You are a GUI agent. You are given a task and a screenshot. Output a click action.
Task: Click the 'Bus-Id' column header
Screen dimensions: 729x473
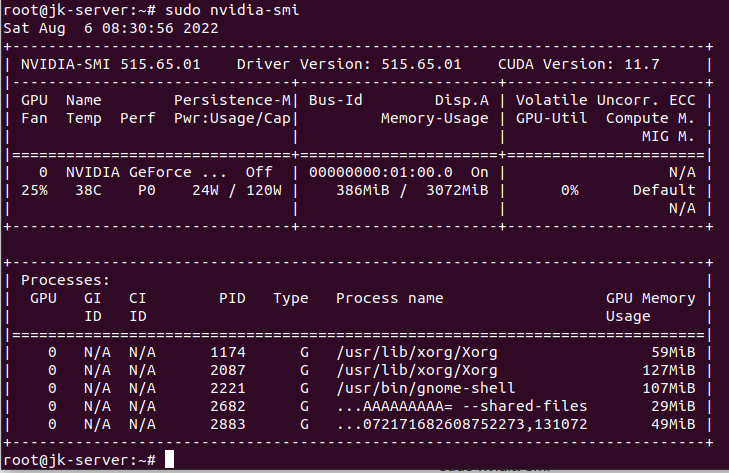click(x=336, y=100)
